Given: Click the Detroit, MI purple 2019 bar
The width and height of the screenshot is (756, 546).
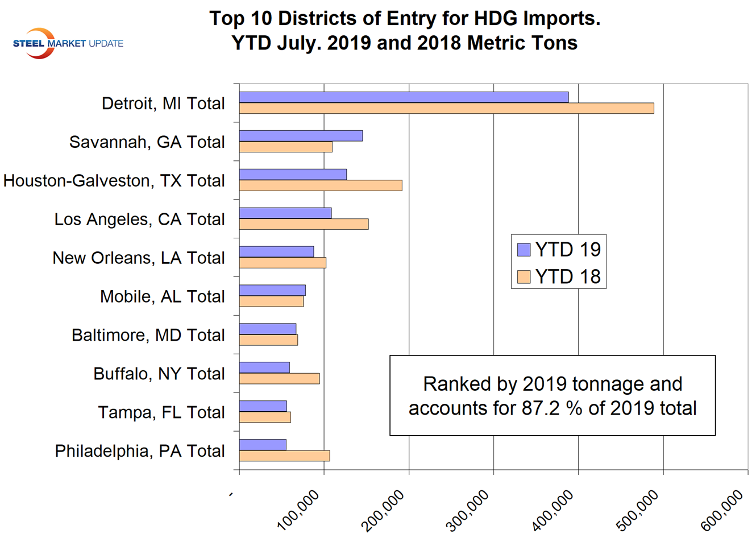Looking at the screenshot, I should (404, 97).
